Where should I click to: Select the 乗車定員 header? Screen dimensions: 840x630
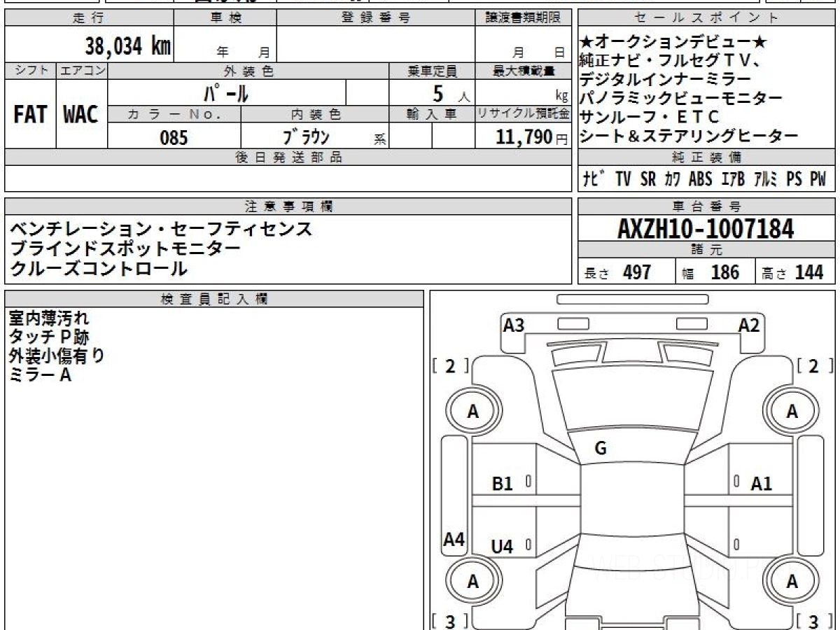click(432, 71)
